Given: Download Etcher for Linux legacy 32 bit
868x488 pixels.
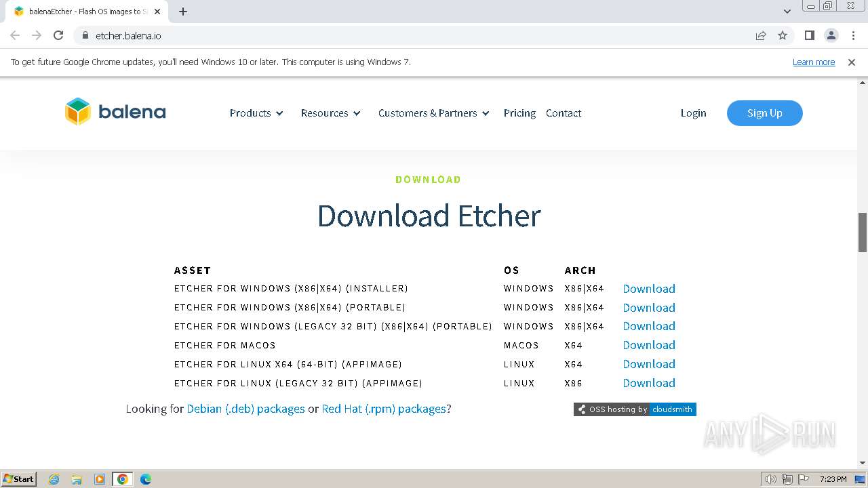Looking at the screenshot, I should 649,383.
